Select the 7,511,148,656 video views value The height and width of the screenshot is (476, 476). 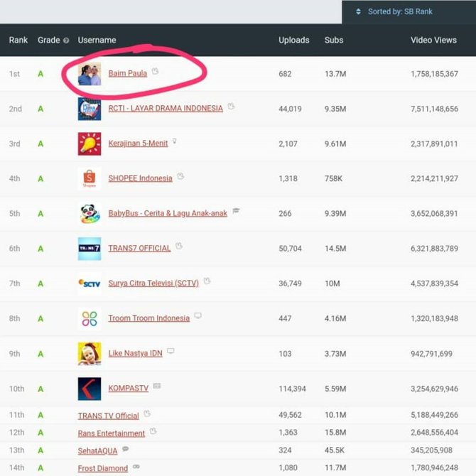pos(434,109)
